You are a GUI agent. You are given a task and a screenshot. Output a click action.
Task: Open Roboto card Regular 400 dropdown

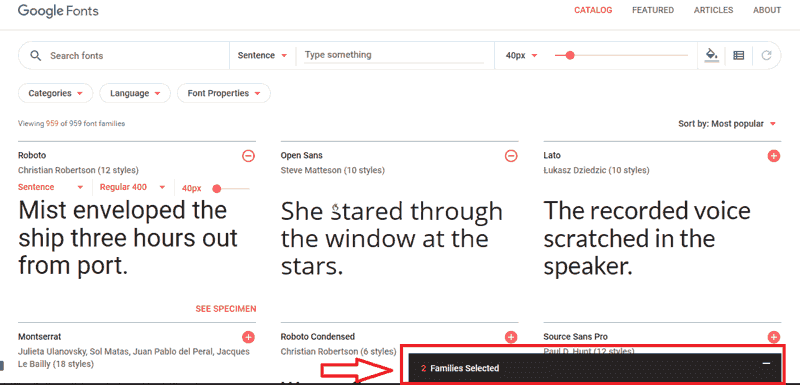coord(133,187)
